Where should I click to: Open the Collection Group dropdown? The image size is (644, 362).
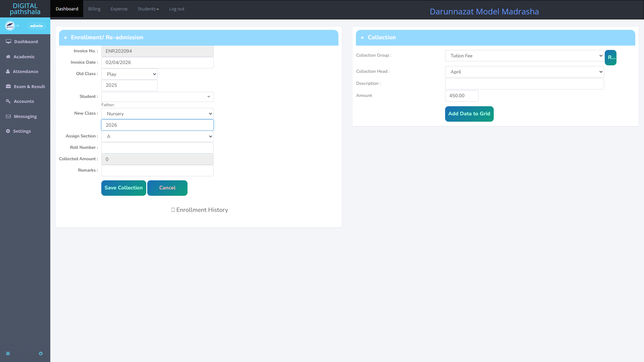coord(524,56)
